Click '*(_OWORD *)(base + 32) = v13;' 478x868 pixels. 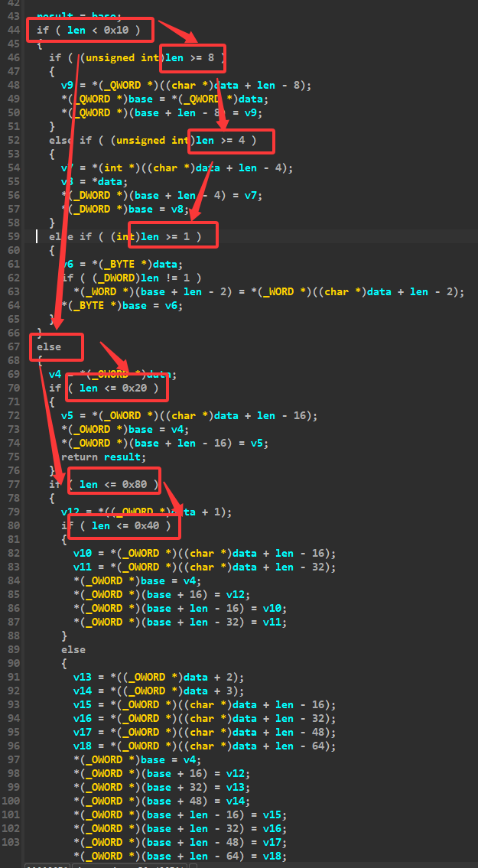(161, 787)
